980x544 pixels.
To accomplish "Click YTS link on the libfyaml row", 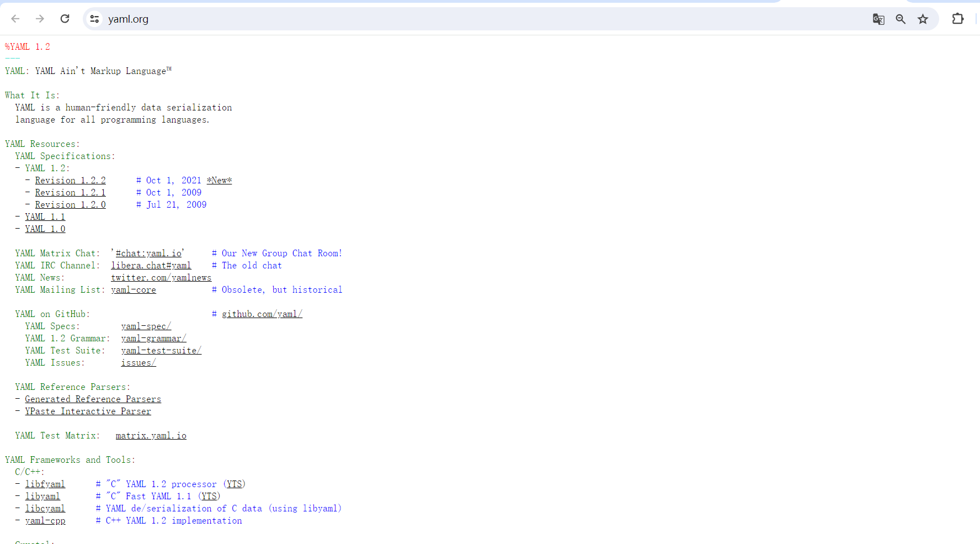I will click(235, 484).
